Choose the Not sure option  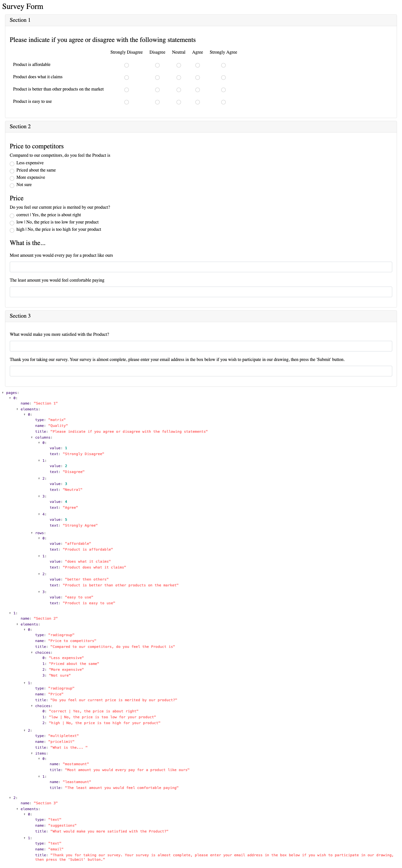(x=12, y=186)
